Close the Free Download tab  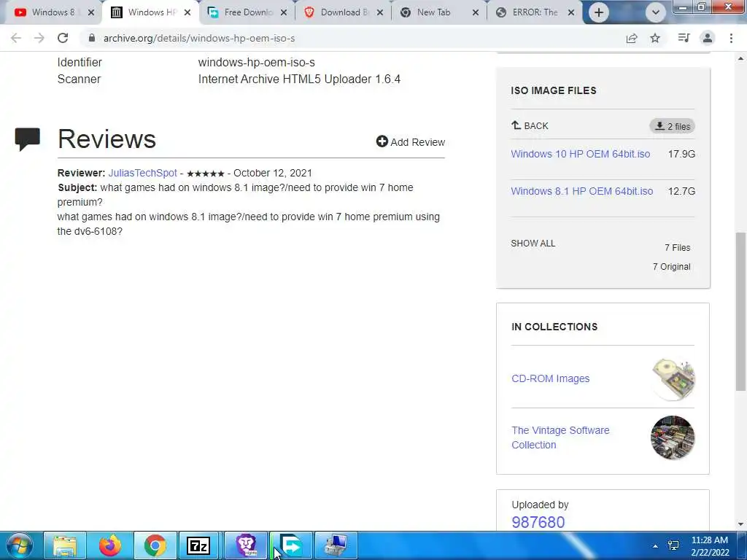(x=284, y=12)
